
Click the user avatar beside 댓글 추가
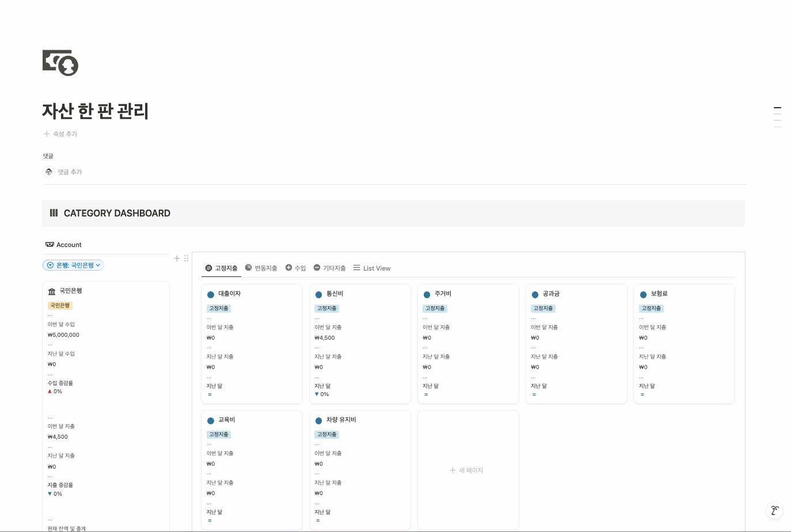(49, 172)
